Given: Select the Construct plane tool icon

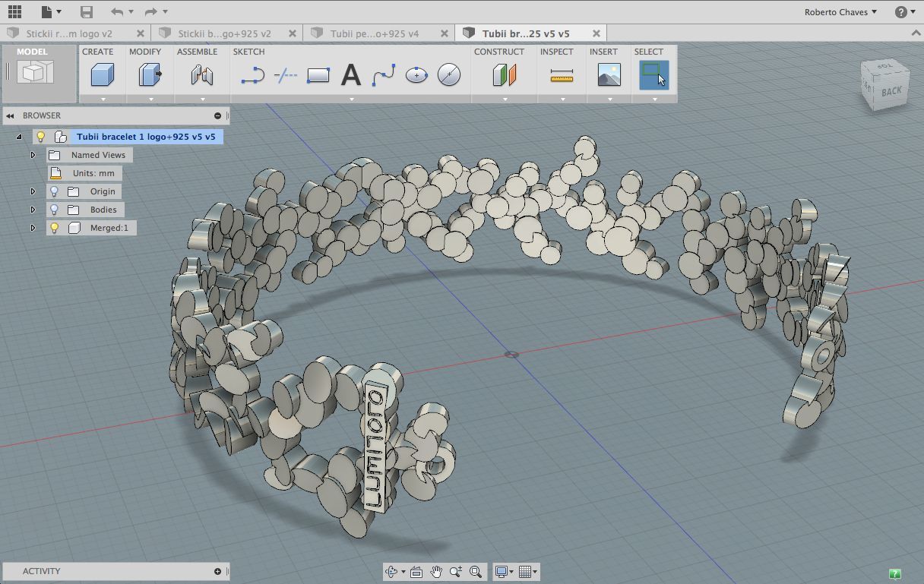Looking at the screenshot, I should [504, 74].
